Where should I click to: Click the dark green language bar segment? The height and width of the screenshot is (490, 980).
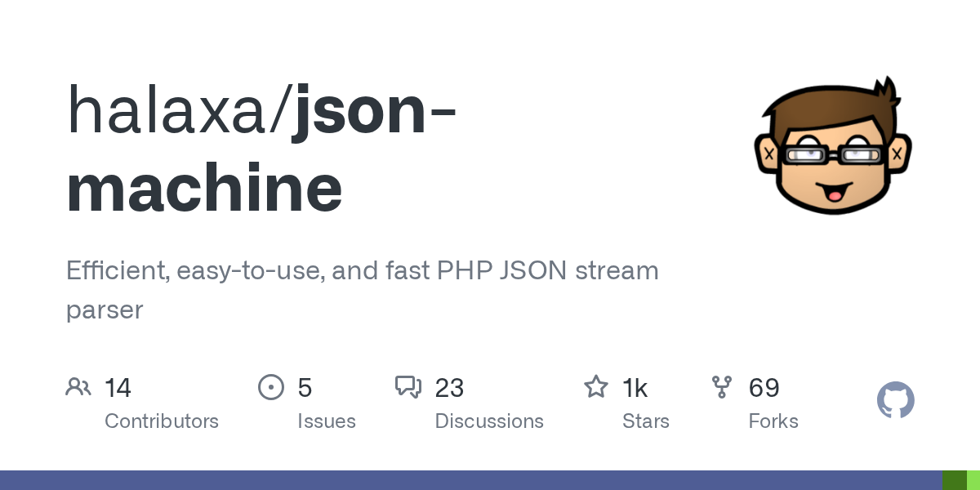[x=954, y=480]
